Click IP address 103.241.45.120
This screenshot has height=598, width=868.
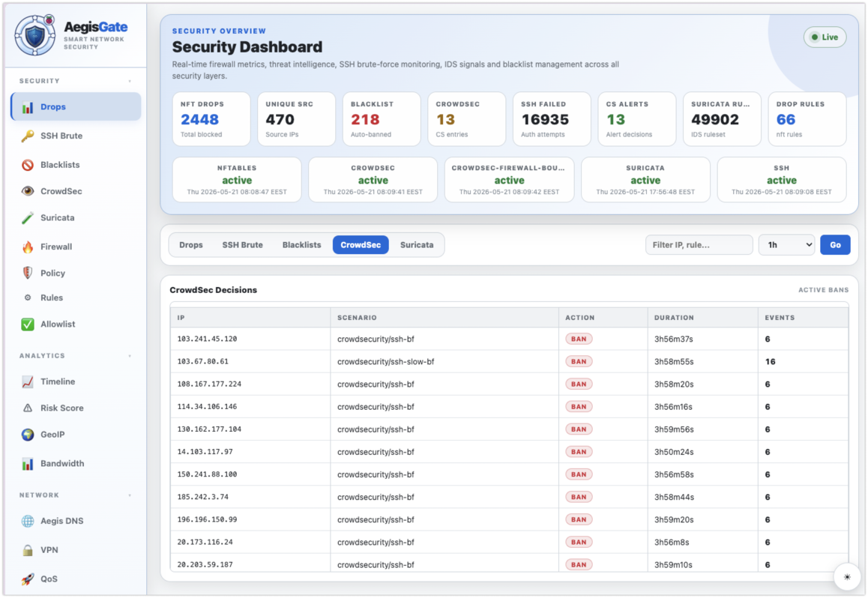tap(207, 339)
